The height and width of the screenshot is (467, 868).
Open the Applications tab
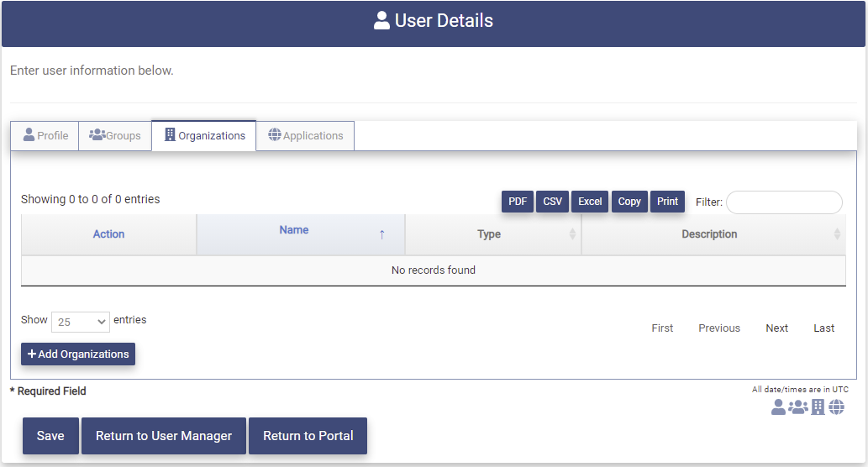point(306,135)
